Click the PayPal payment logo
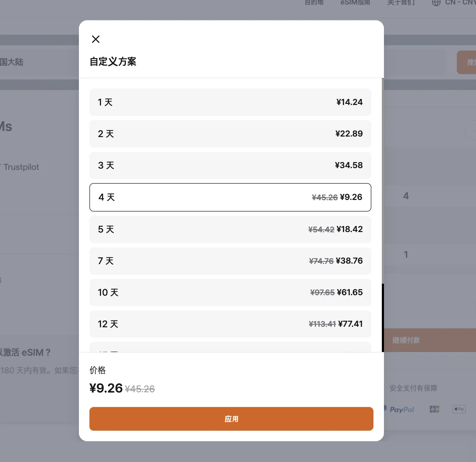Viewport: 476px width, 462px height. [x=401, y=409]
